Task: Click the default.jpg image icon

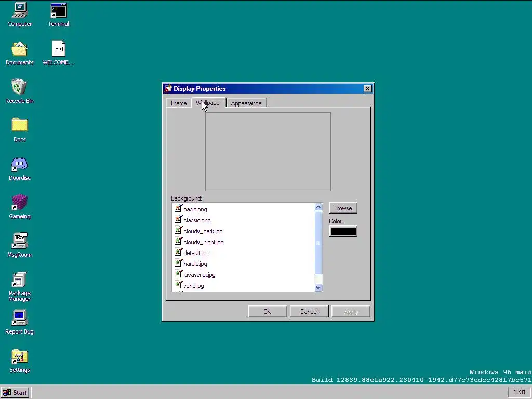Action: click(x=178, y=252)
